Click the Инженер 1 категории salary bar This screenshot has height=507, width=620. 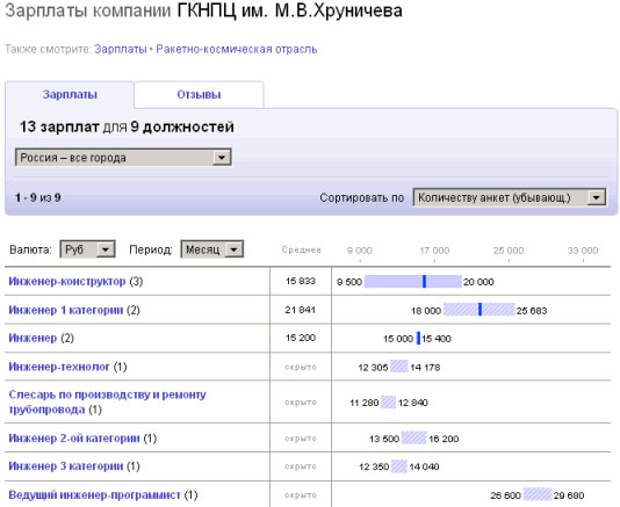point(479,310)
